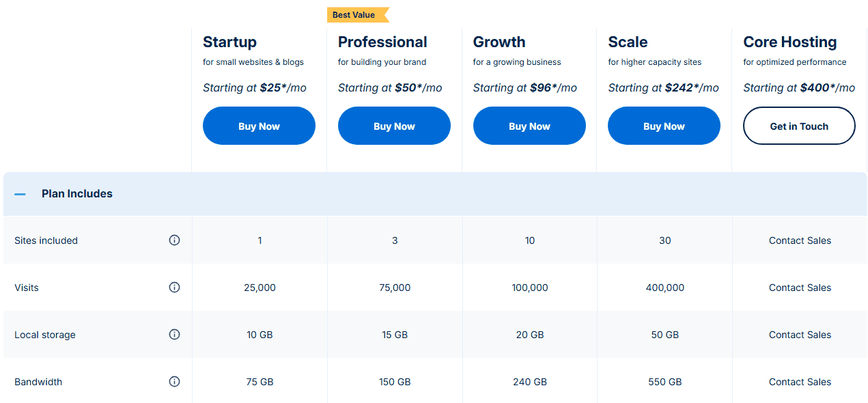Click Contact Sales for Local storage
Viewport: 868px width, 403px height.
(x=800, y=334)
